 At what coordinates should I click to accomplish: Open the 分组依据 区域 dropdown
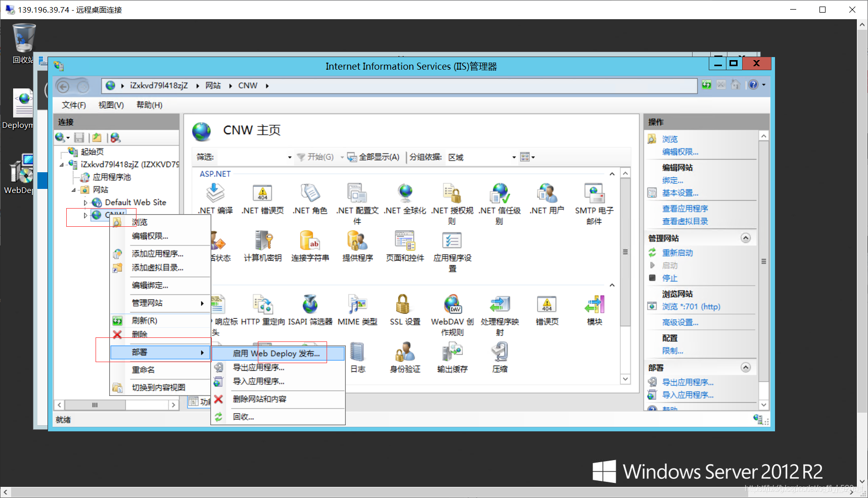click(x=514, y=158)
